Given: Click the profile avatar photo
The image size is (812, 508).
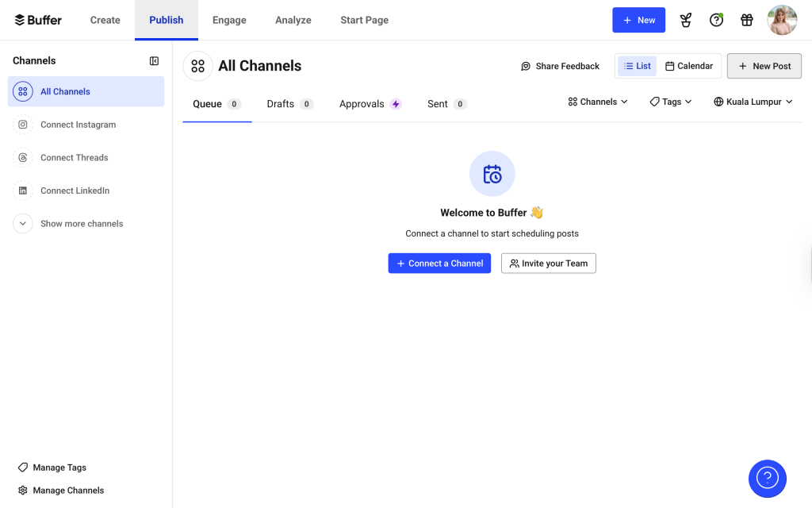Looking at the screenshot, I should (x=782, y=20).
